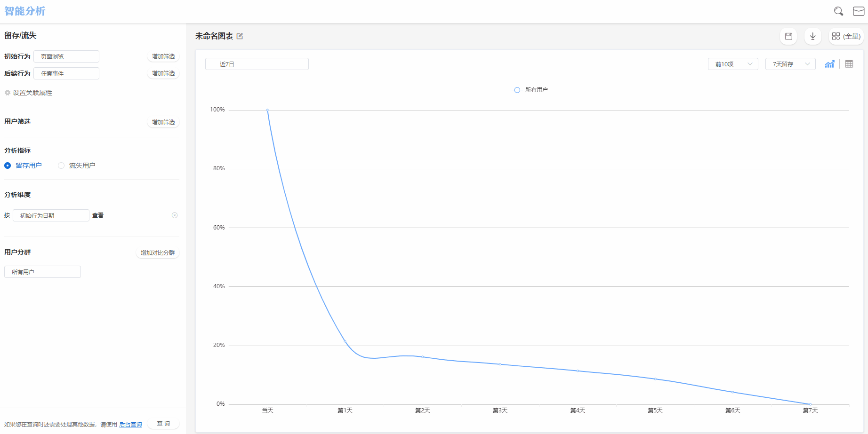Click 增加对比分群 button
Image resolution: width=868 pixels, height=434 pixels.
tap(158, 253)
